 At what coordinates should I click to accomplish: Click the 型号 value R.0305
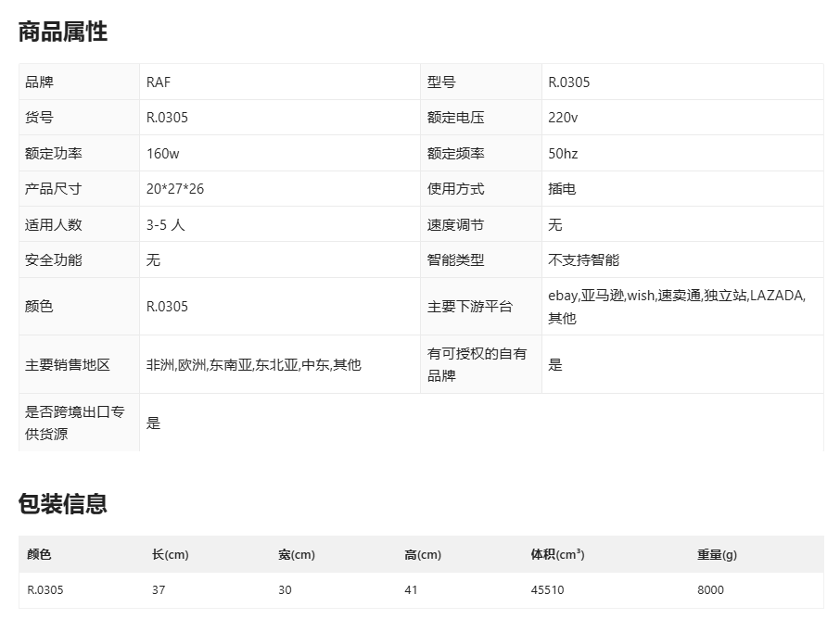569,82
